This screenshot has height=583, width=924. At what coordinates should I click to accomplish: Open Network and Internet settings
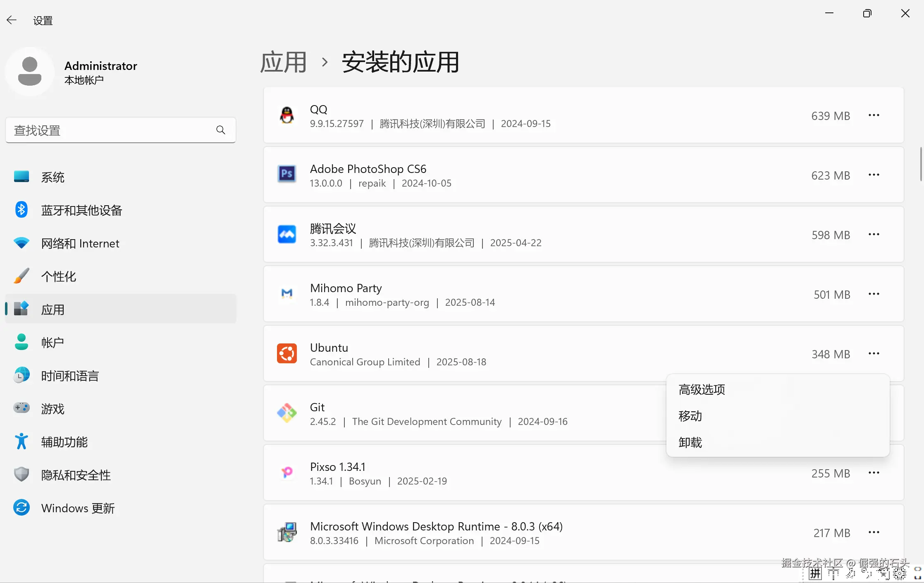click(80, 243)
